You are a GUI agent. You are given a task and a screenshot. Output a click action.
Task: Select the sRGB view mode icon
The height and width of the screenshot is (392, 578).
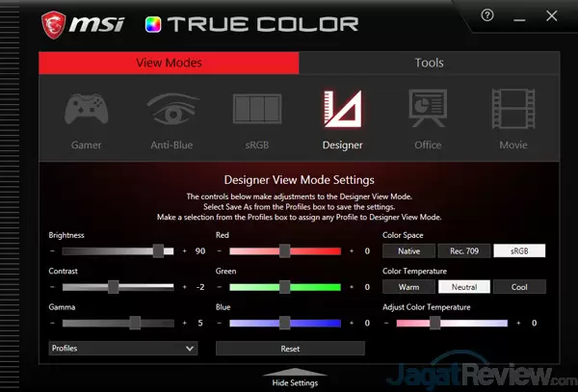pyautogui.click(x=257, y=109)
